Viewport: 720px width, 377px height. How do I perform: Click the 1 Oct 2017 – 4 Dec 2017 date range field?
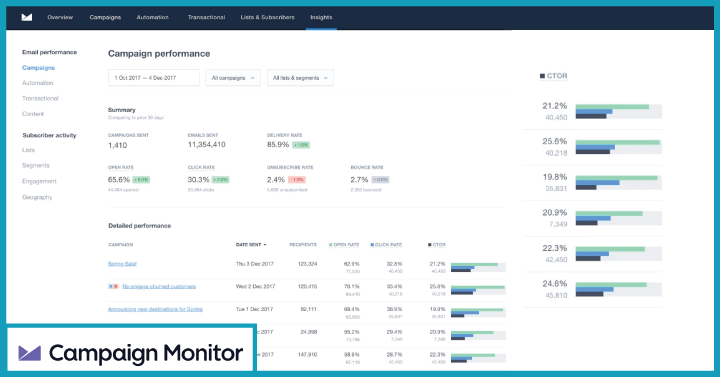(x=154, y=78)
